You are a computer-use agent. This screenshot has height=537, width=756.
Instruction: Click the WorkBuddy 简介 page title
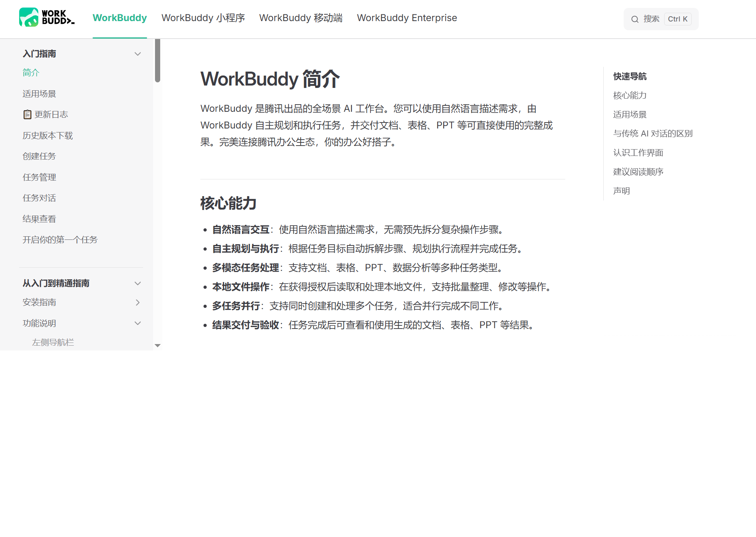270,79
